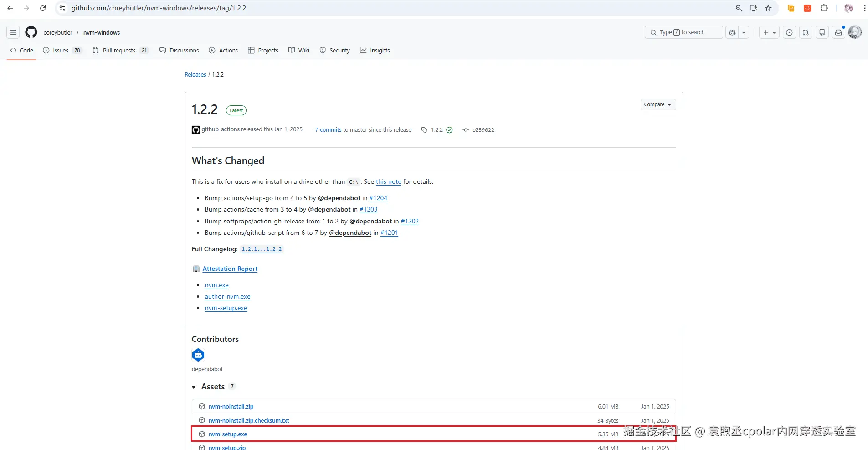Click the verified tag checkmark icon

point(449,130)
